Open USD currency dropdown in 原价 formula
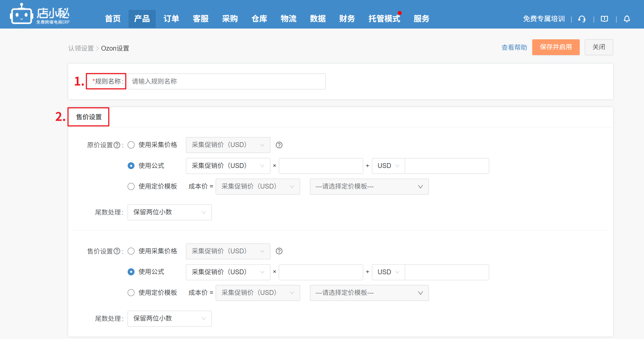The width and height of the screenshot is (644, 339). [x=388, y=166]
